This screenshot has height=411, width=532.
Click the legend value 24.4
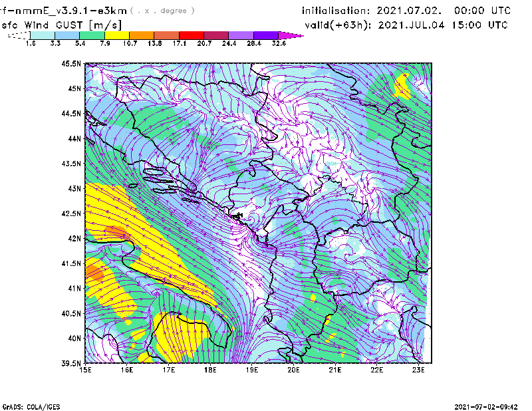point(229,43)
